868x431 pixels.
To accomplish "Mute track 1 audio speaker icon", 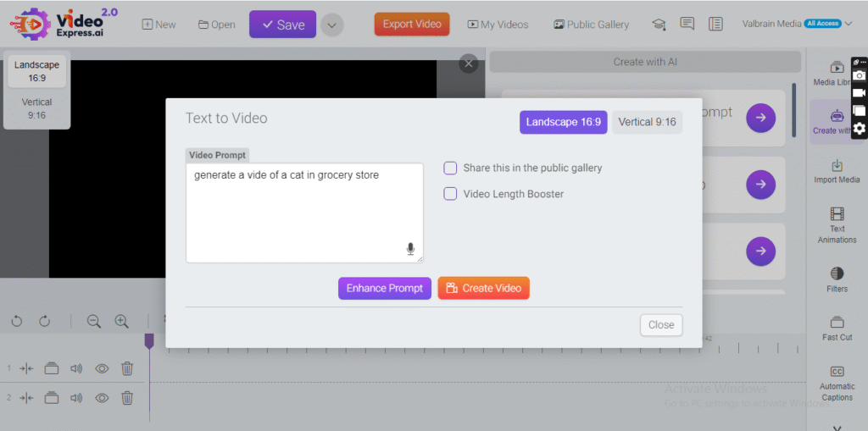I will point(76,368).
